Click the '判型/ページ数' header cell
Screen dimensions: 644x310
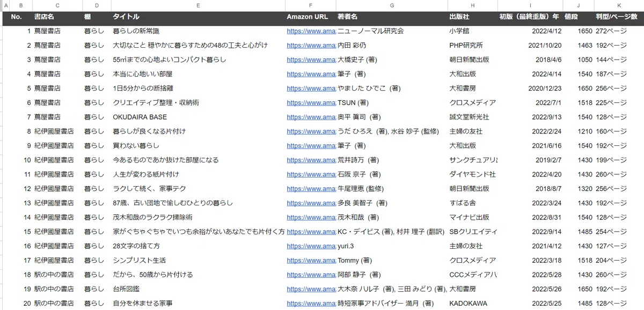pyautogui.click(x=619, y=17)
